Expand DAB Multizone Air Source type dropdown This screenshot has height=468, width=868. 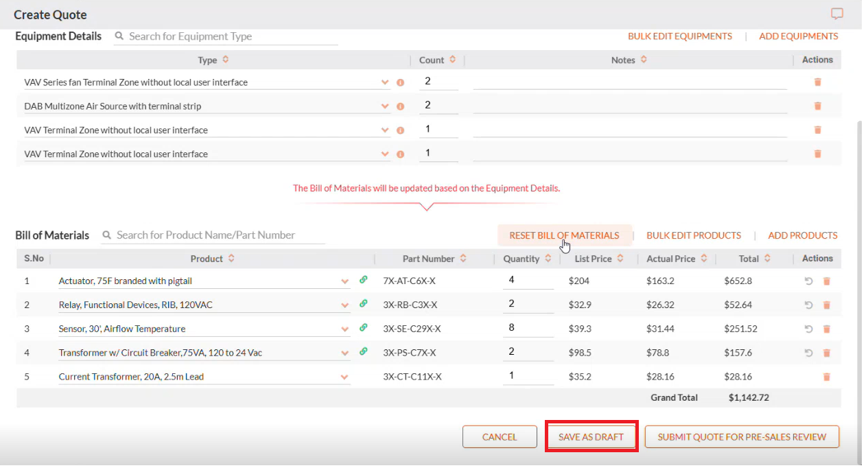(385, 106)
